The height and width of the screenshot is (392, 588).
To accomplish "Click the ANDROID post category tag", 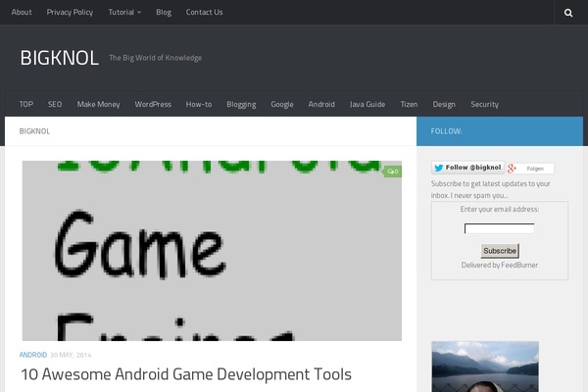I will pos(33,355).
